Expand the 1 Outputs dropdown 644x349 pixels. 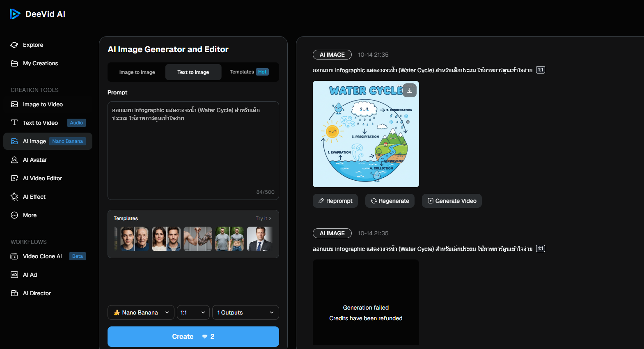(245, 312)
